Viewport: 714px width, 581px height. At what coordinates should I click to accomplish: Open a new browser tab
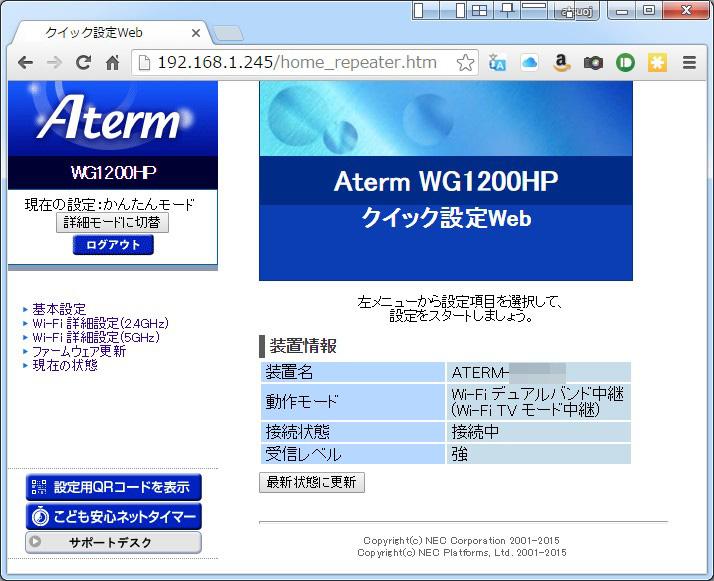(x=228, y=33)
